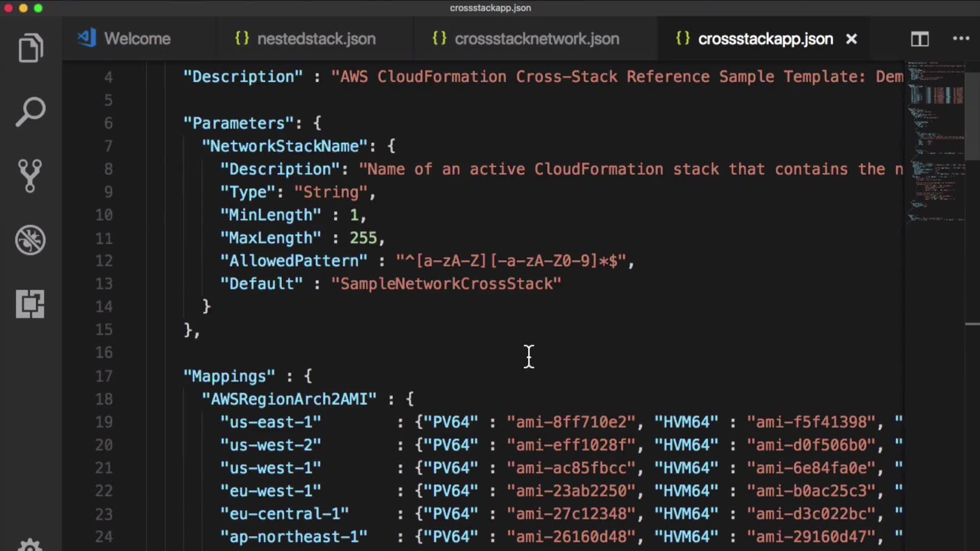This screenshot has width=980, height=551.
Task: Open the editor's More Actions ellipsis menu
Action: point(961,39)
